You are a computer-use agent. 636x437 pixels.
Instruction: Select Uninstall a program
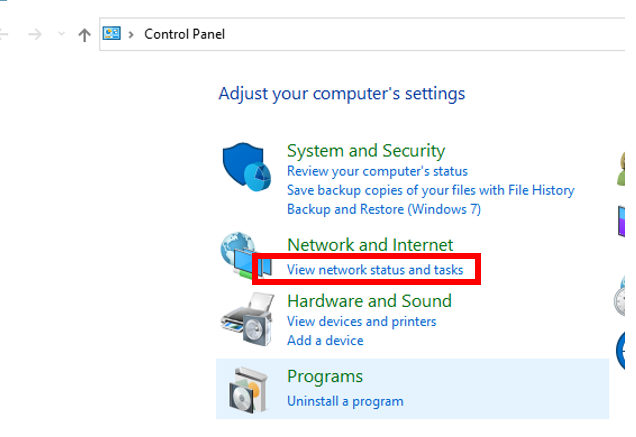[x=345, y=401]
